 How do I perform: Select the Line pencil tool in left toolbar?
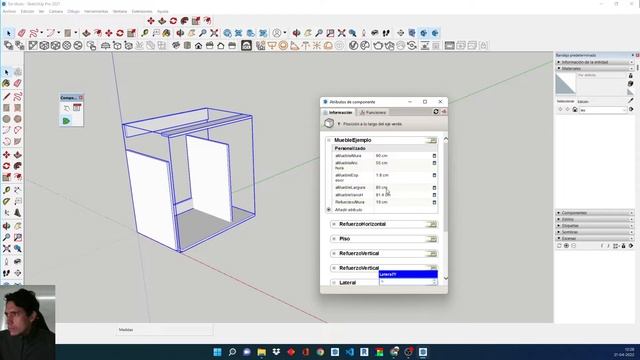coord(6,97)
